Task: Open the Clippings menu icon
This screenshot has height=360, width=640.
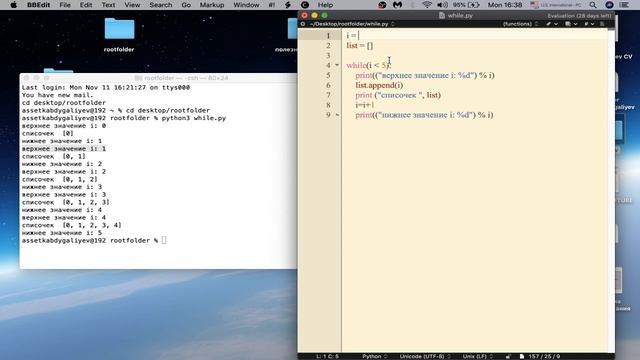Action: (304, 5)
